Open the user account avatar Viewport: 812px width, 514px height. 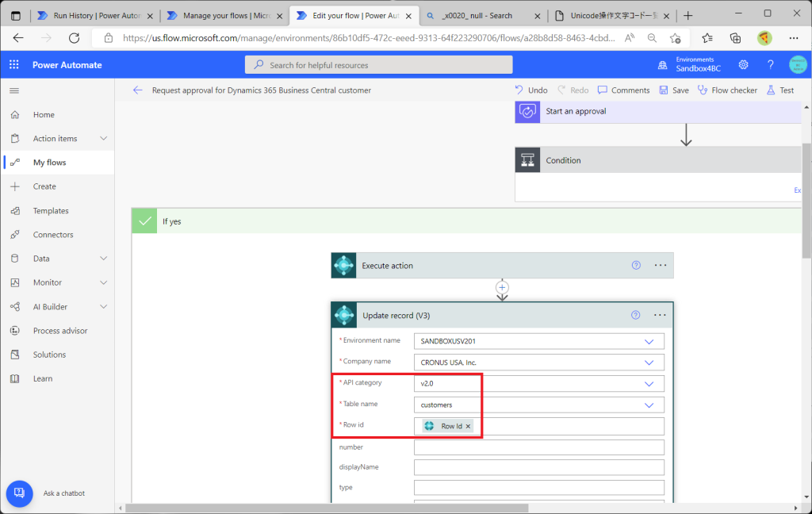click(798, 65)
